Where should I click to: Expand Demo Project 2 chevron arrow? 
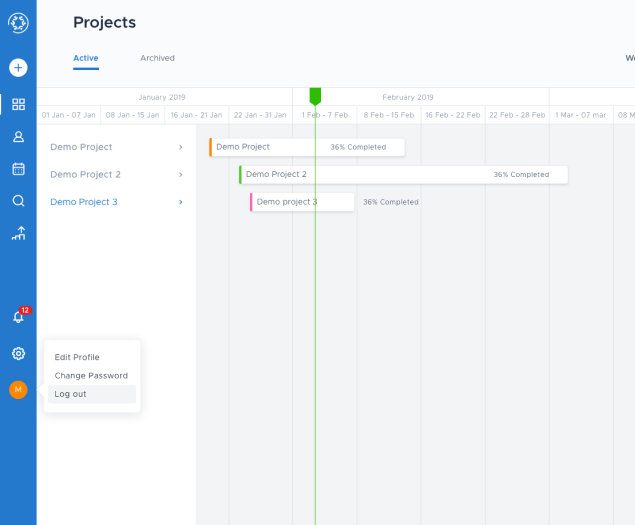[180, 175]
